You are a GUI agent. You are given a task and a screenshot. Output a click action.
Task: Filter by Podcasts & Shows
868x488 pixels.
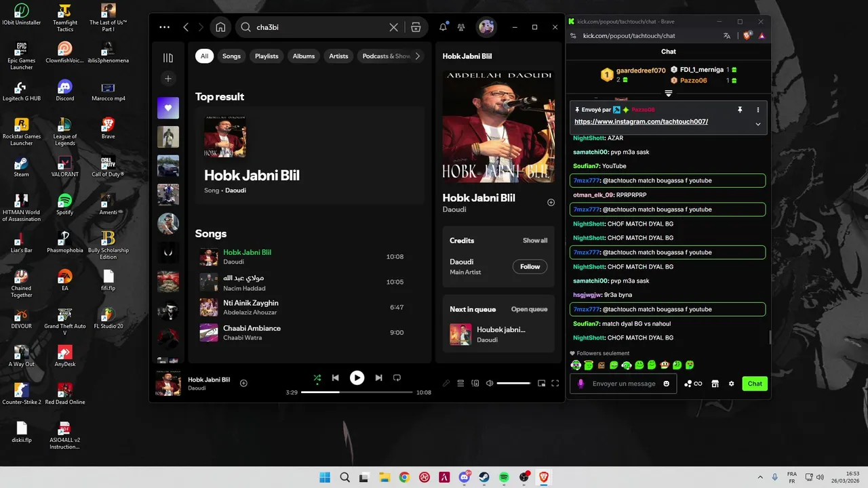click(384, 56)
